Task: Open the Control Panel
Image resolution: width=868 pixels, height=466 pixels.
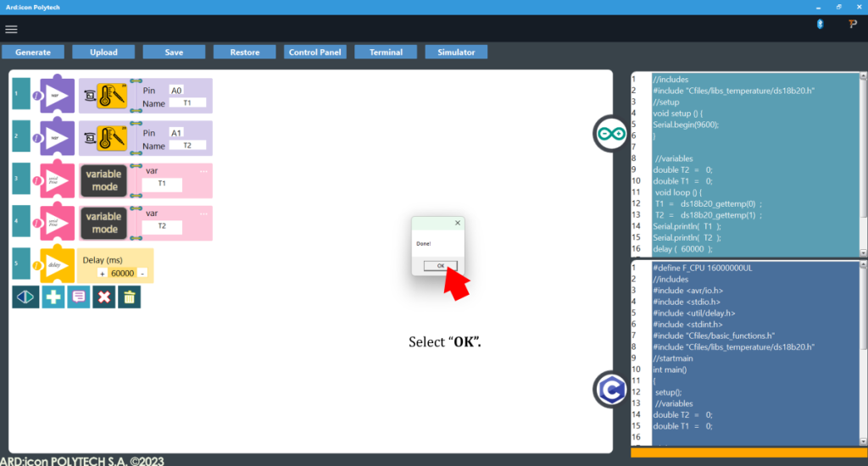Action: point(314,53)
